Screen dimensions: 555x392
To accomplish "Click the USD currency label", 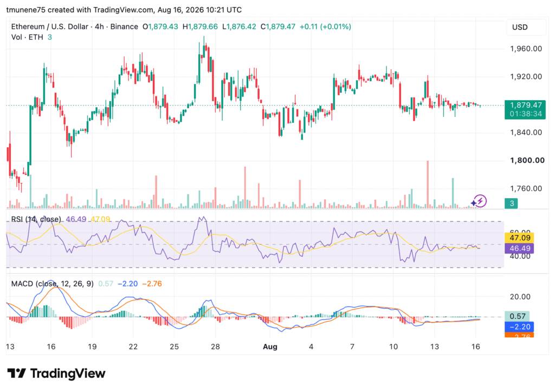I will pos(520,27).
